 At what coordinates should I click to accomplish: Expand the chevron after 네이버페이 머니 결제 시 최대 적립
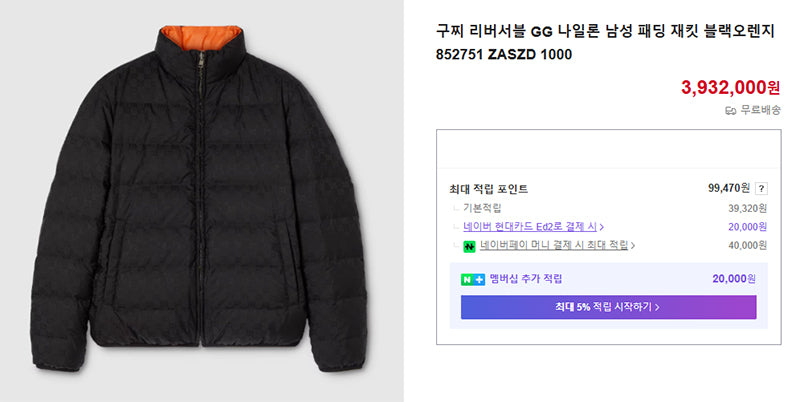click(x=633, y=246)
